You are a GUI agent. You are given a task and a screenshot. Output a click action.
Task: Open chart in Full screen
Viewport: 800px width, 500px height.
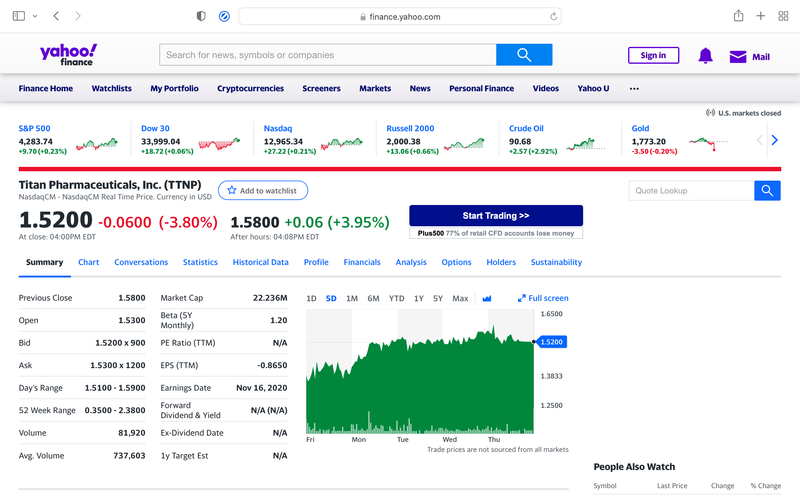coord(543,298)
